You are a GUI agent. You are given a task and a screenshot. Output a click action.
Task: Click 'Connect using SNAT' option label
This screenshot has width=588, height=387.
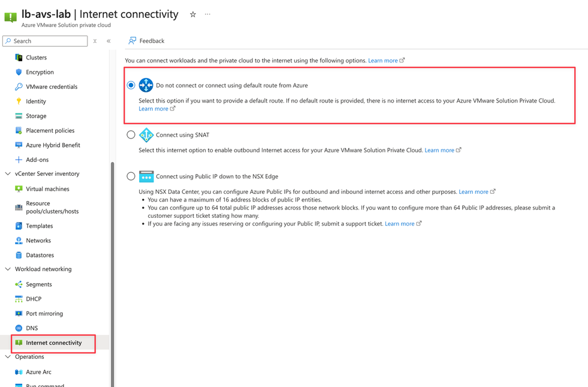tap(183, 135)
